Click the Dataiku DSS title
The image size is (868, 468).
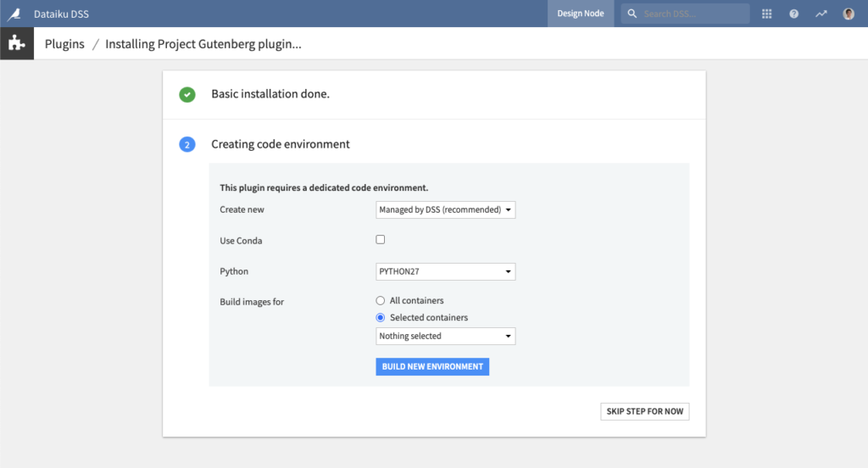click(x=61, y=14)
